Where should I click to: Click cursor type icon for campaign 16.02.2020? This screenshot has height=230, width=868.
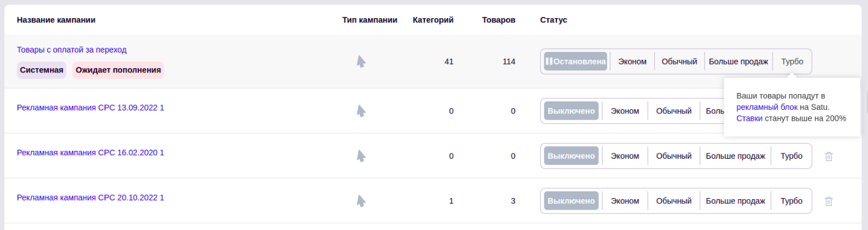click(361, 156)
